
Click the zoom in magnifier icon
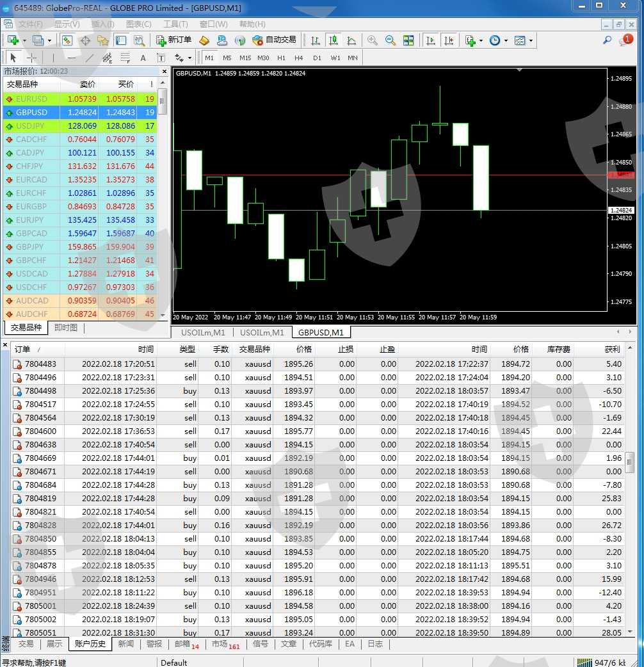click(x=372, y=40)
